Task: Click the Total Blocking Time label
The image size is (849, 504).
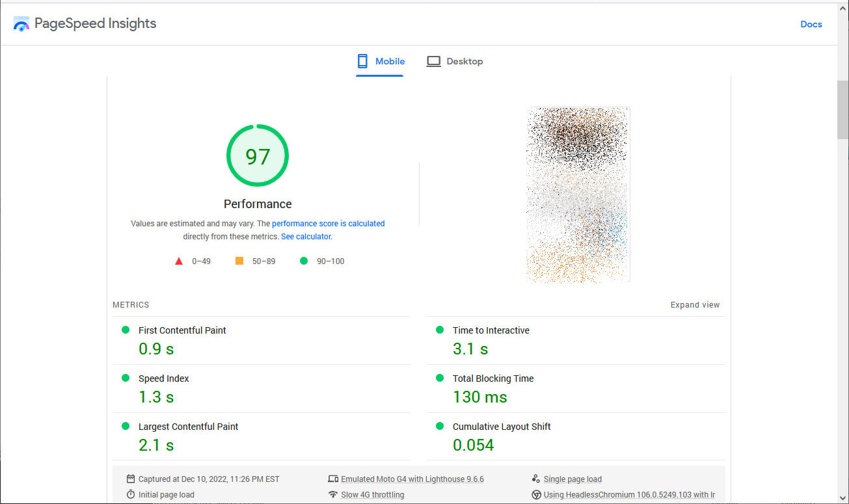Action: coord(493,378)
